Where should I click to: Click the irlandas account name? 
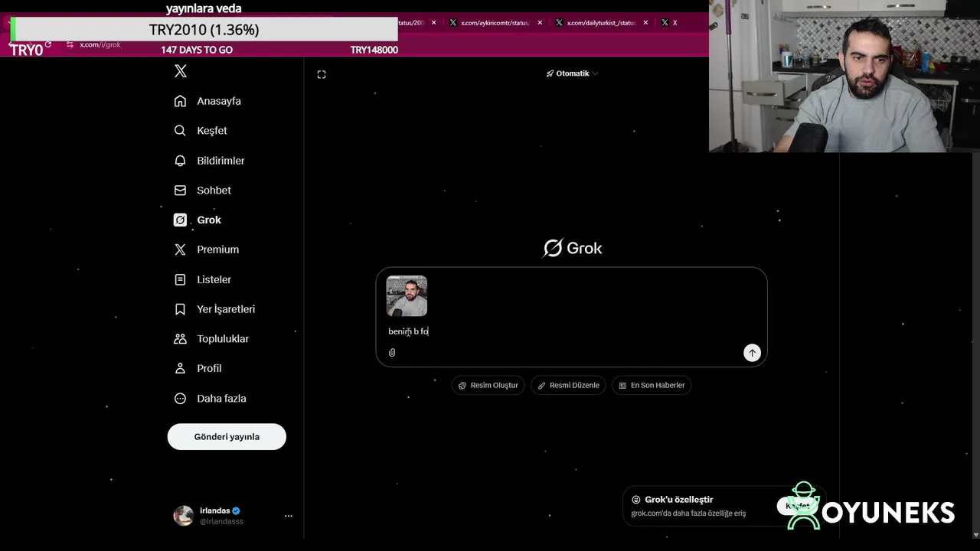click(x=214, y=510)
